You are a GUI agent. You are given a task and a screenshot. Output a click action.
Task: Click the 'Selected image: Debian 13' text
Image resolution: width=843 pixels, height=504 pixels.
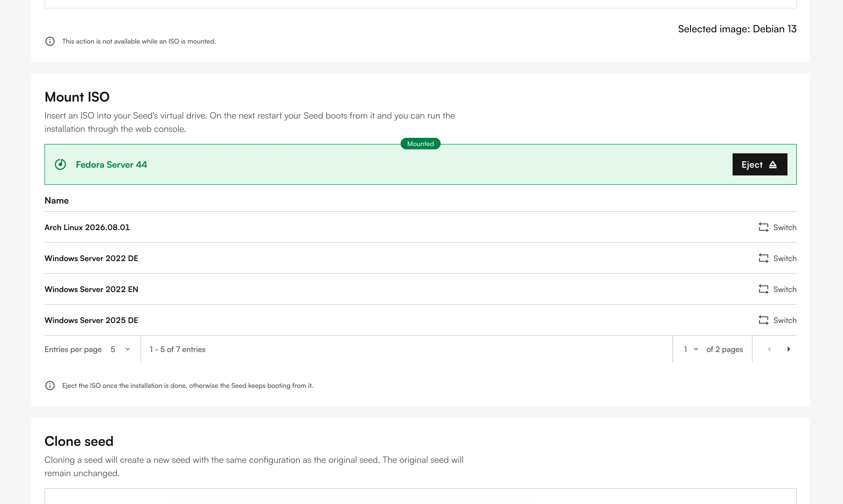[737, 29]
